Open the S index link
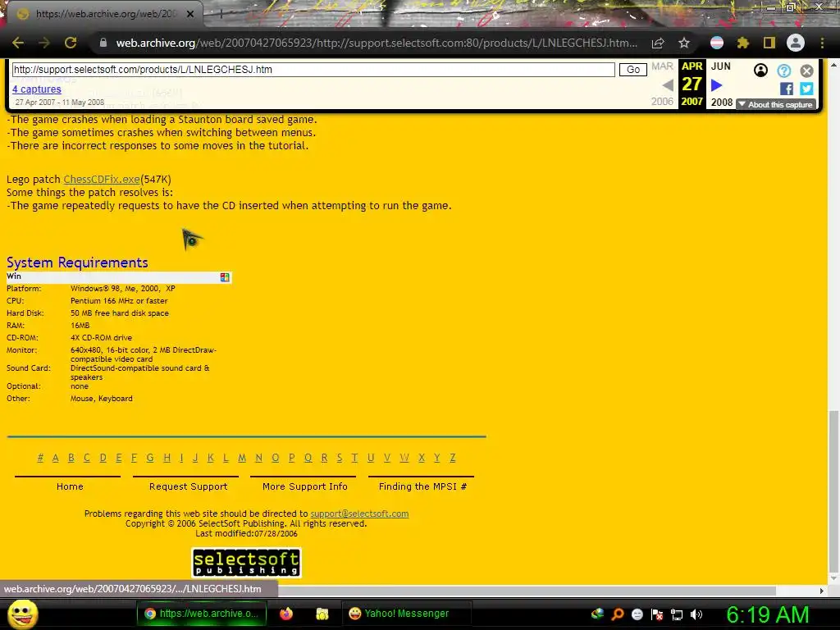Image resolution: width=840 pixels, height=630 pixels. click(x=339, y=458)
